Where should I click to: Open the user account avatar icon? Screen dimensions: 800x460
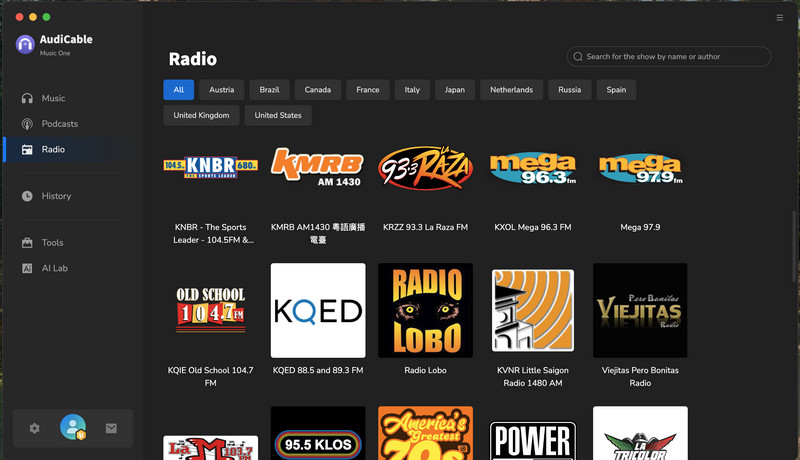(x=73, y=427)
